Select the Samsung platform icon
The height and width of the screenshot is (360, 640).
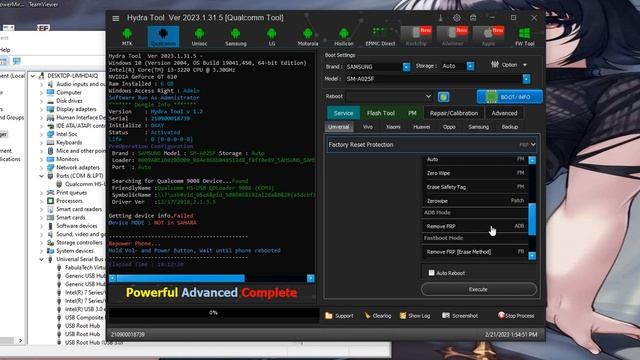(236, 37)
